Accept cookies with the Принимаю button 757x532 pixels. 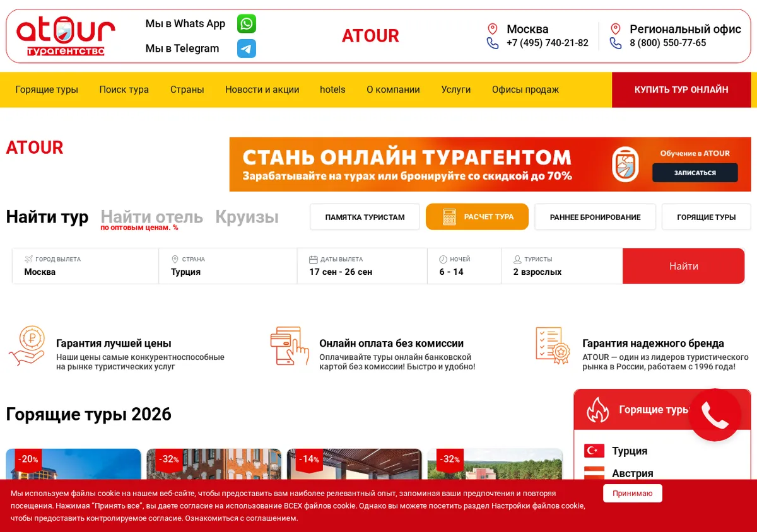[633, 494]
